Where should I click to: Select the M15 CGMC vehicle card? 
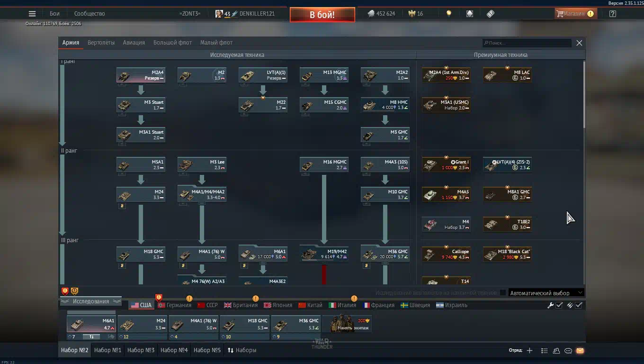pyautogui.click(x=324, y=105)
